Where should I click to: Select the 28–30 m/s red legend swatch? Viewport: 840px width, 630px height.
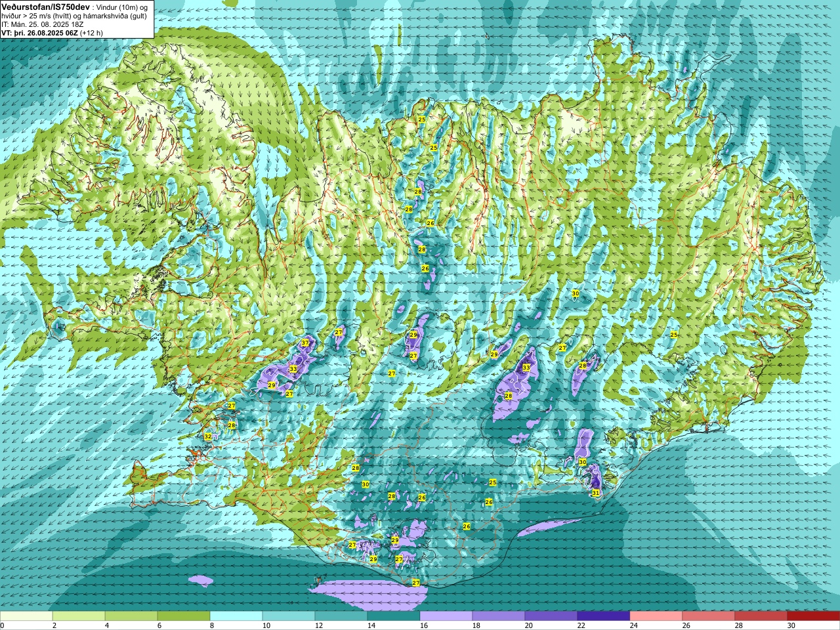[x=761, y=616]
